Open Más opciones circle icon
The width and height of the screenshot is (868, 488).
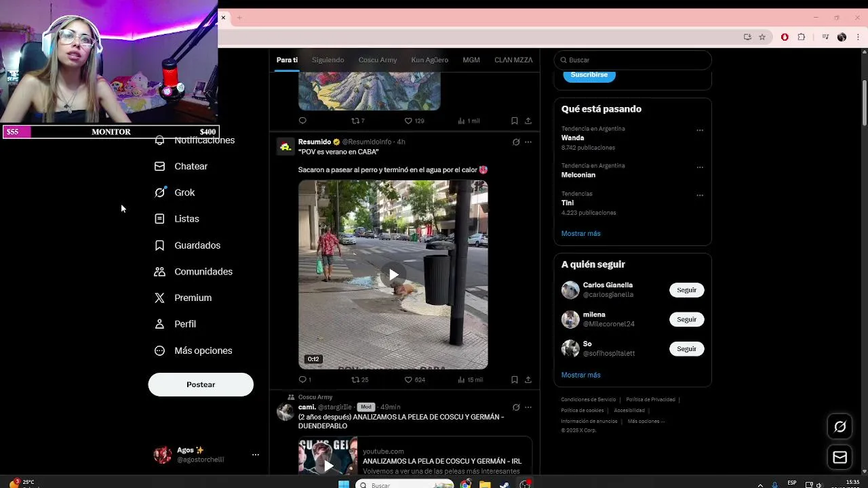click(159, 350)
